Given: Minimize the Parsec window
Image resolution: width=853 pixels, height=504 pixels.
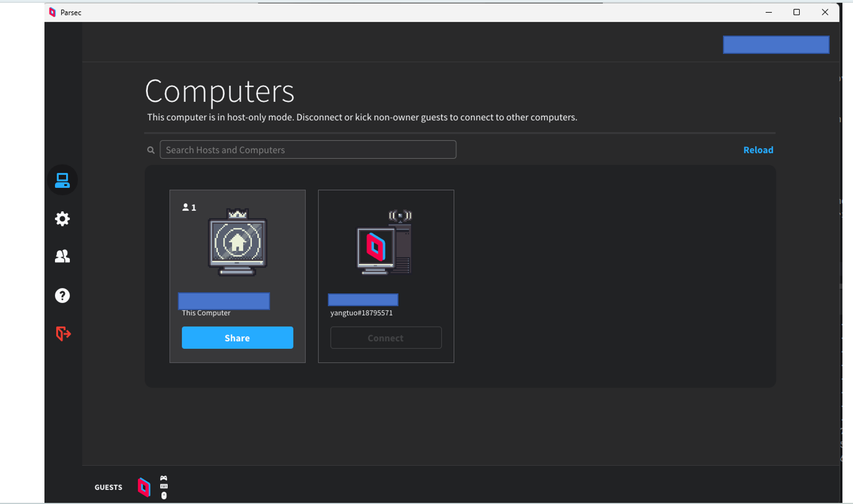Looking at the screenshot, I should [x=769, y=12].
